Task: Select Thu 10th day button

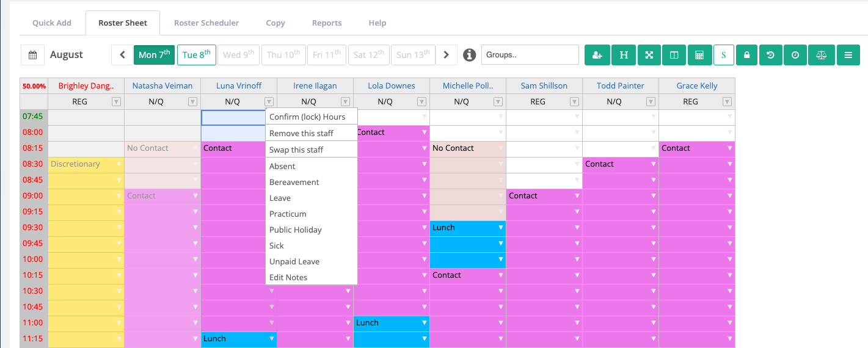Action: (284, 54)
